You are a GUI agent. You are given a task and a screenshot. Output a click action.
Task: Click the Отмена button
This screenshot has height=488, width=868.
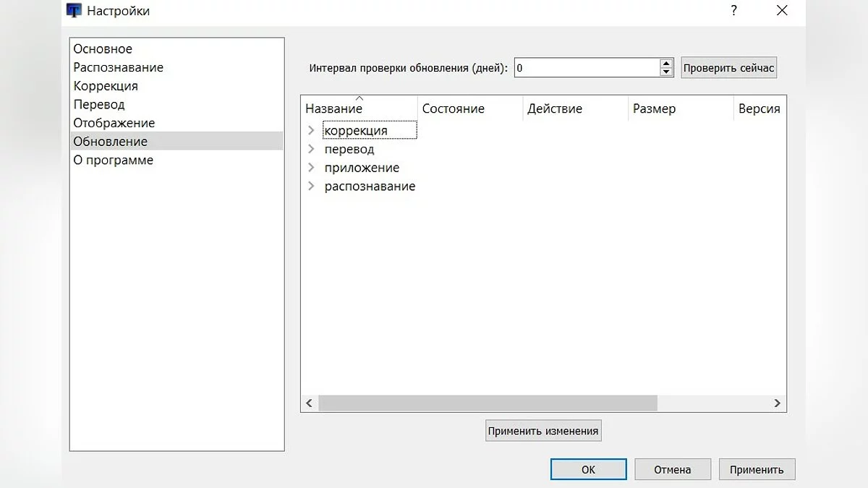click(673, 469)
